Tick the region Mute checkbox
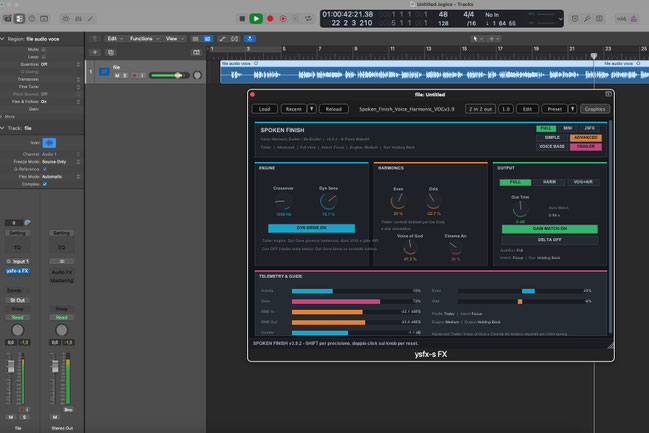 click(43, 49)
